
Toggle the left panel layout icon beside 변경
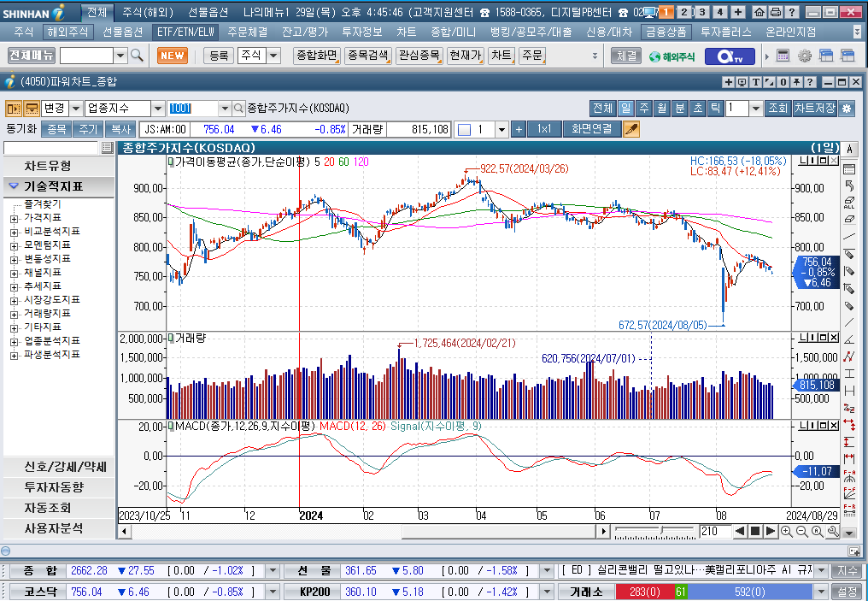(14, 108)
